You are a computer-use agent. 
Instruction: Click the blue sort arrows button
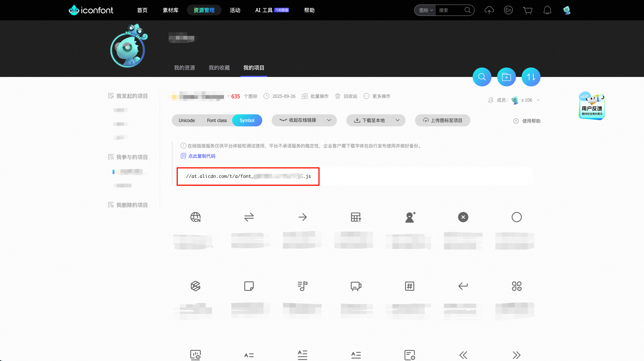tap(531, 77)
